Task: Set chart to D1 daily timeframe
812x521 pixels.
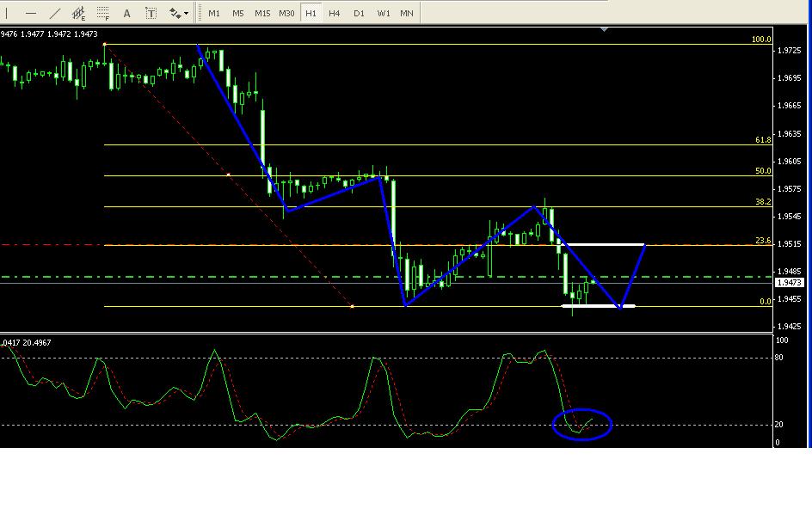Action: coord(359,13)
